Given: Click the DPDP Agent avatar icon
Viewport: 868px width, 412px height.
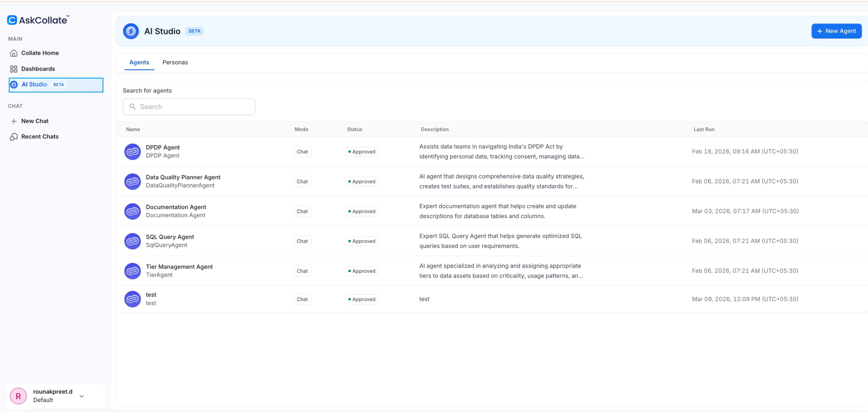Looking at the screenshot, I should (x=132, y=152).
